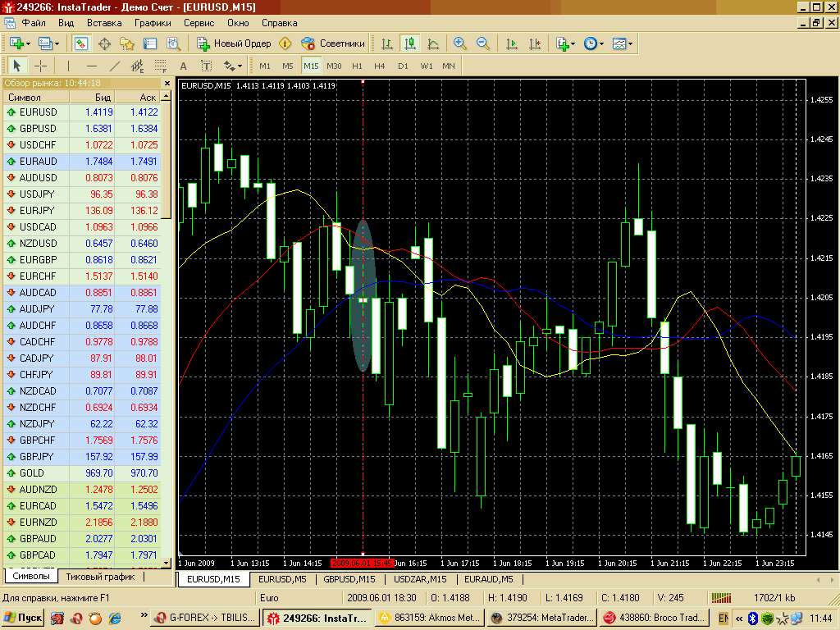Click the zoom in magnifier icon
The height and width of the screenshot is (630, 840).
(460, 43)
